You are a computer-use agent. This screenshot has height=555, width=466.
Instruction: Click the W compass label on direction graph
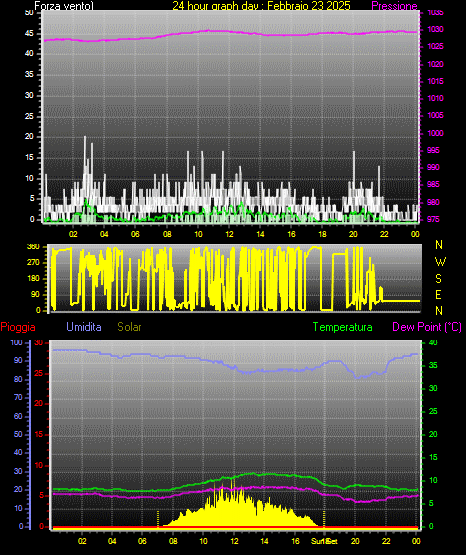point(440,262)
